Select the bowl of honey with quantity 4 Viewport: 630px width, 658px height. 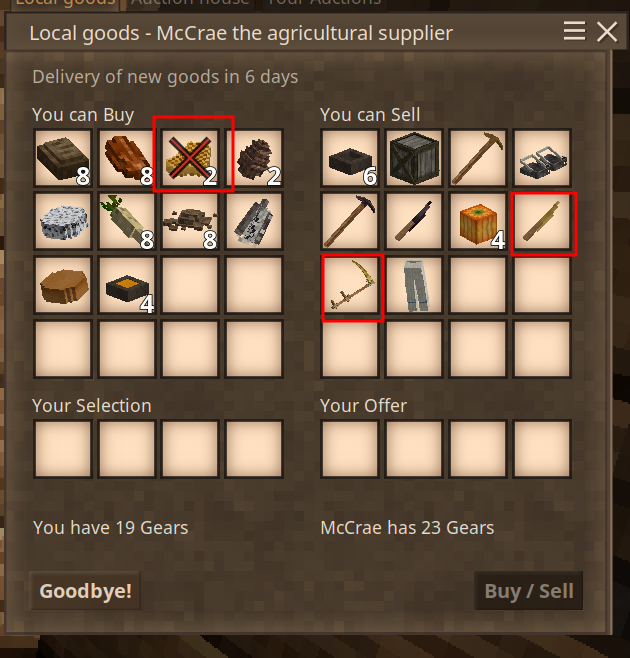click(x=127, y=285)
